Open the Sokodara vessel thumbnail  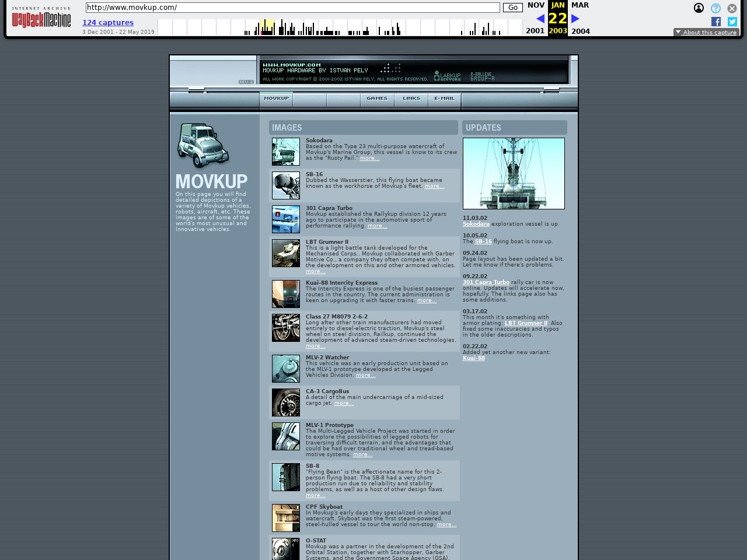click(286, 152)
